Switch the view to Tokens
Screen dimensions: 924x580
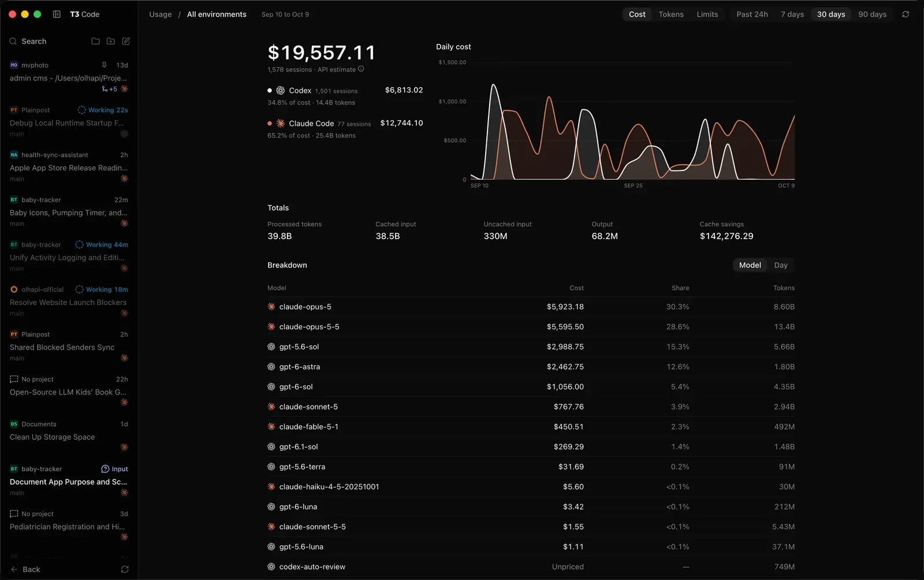point(671,14)
